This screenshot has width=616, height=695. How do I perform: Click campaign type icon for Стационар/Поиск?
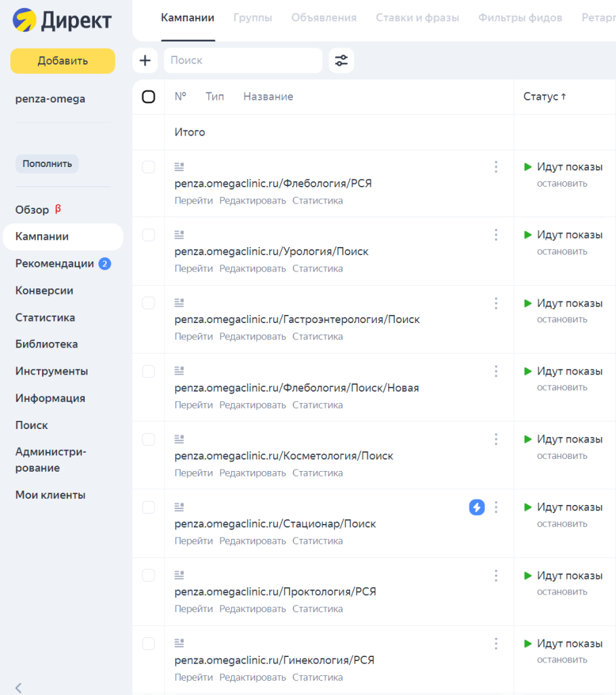pos(179,506)
